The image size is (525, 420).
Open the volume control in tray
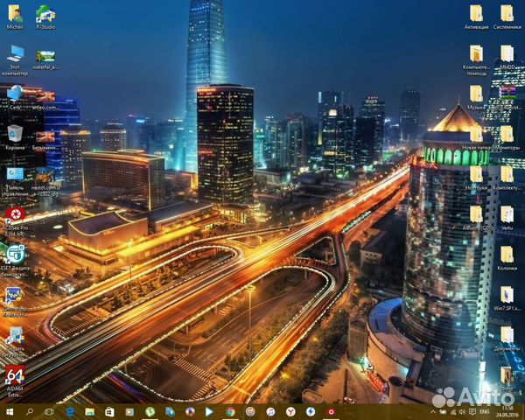462,412
